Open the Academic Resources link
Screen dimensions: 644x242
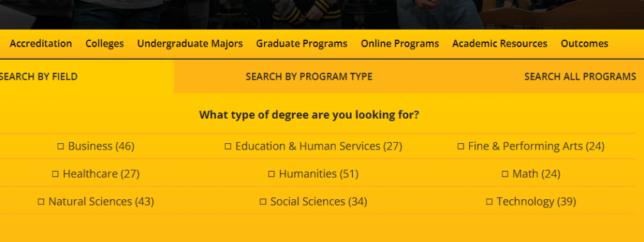pyautogui.click(x=500, y=43)
